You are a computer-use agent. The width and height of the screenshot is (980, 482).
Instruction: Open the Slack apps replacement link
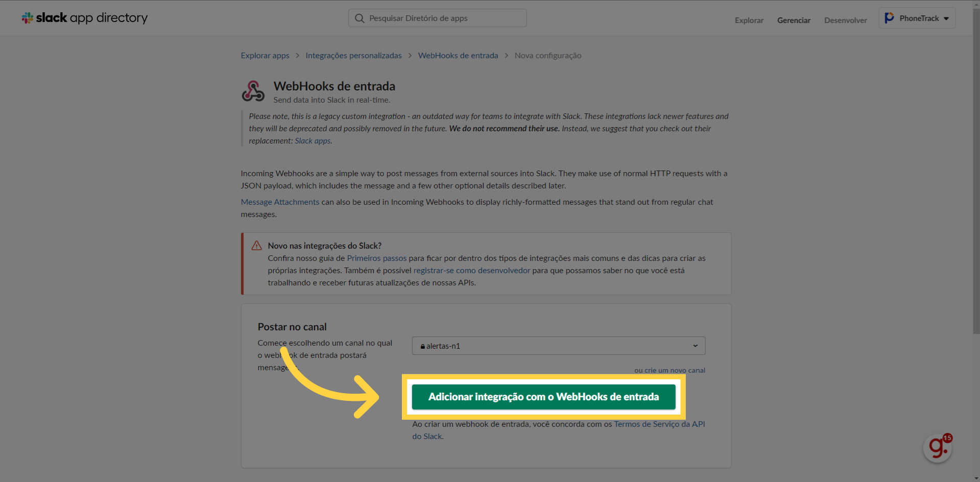tap(313, 141)
